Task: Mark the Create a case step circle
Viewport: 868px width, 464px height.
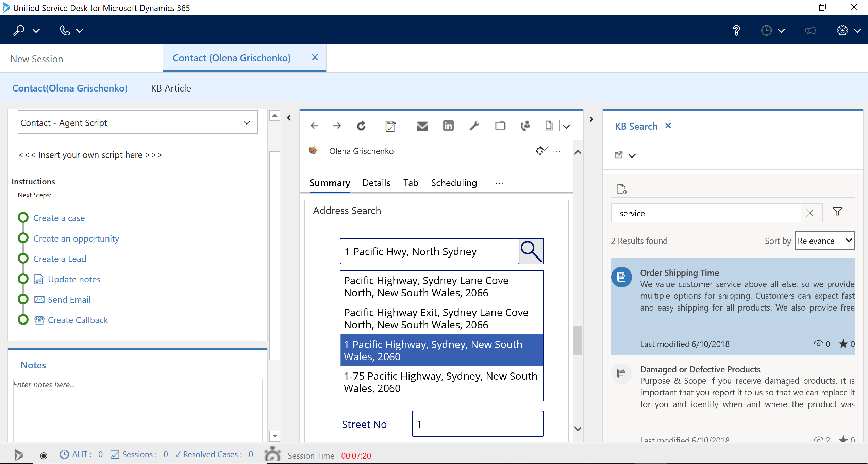Action: (x=23, y=218)
